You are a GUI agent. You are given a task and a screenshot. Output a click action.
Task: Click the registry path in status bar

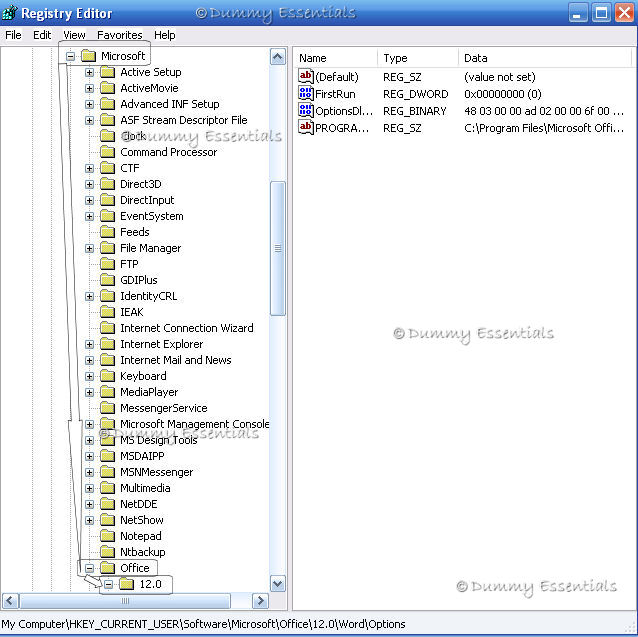[x=203, y=624]
